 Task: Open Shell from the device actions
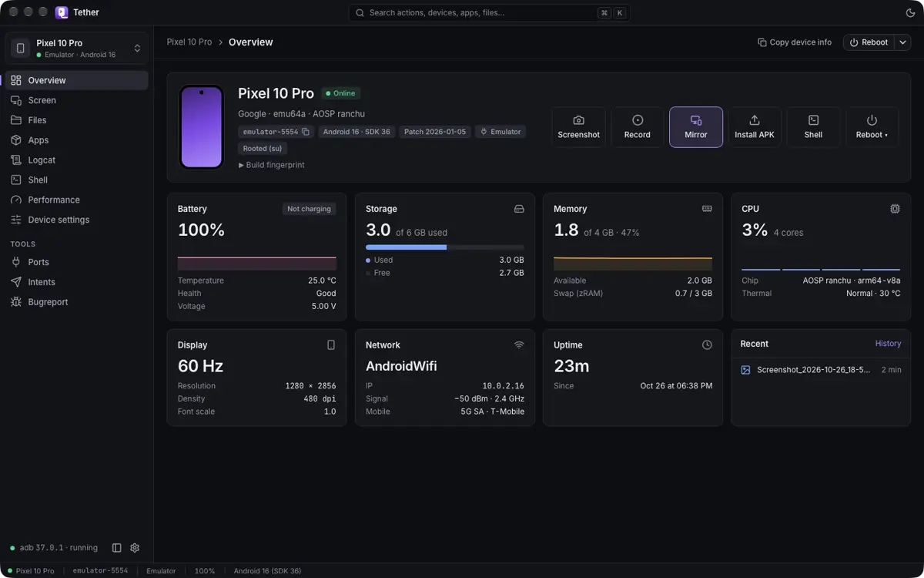[x=813, y=127]
